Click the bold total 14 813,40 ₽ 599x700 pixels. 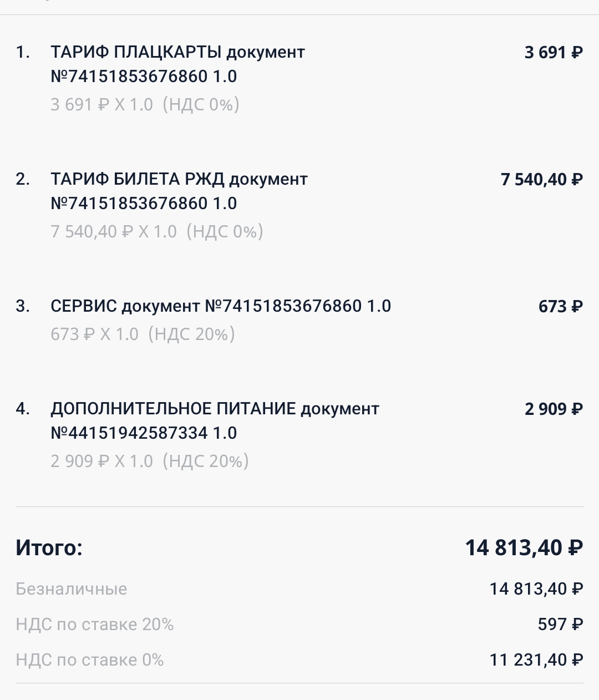click(x=524, y=548)
